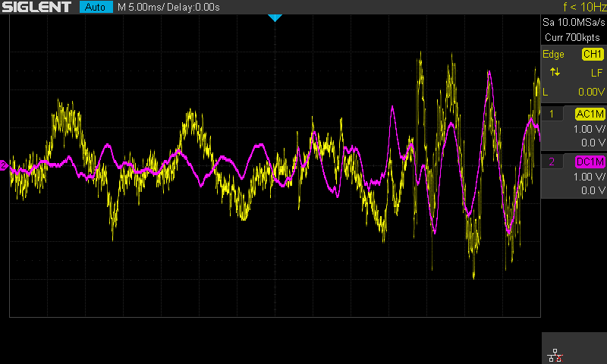The height and width of the screenshot is (364, 607).
Task: Click the SIGLENT logo
Action: 36,7
